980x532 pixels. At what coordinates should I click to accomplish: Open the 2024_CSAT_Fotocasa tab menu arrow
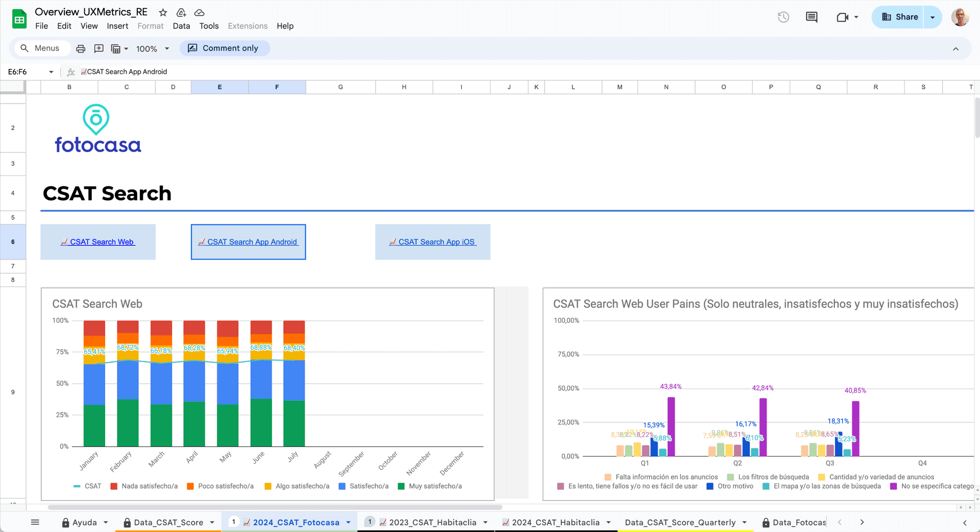pos(348,522)
